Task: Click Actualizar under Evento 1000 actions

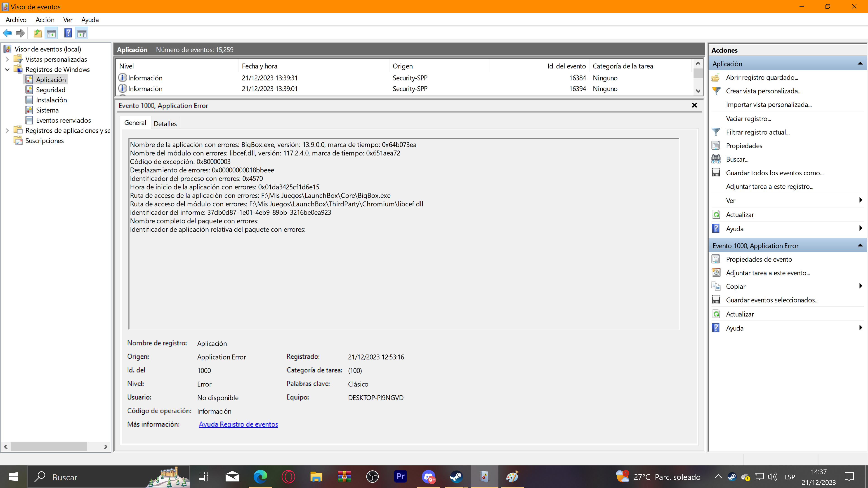Action: 740,314
